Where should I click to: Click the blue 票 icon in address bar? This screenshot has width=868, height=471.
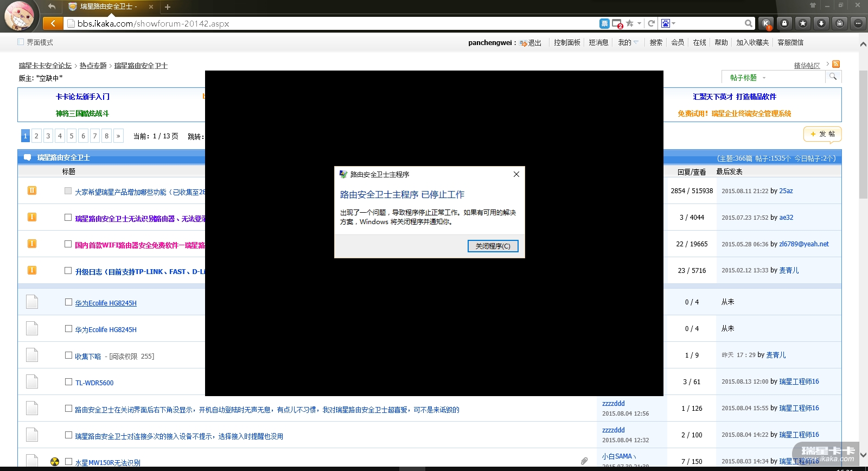[x=604, y=23]
